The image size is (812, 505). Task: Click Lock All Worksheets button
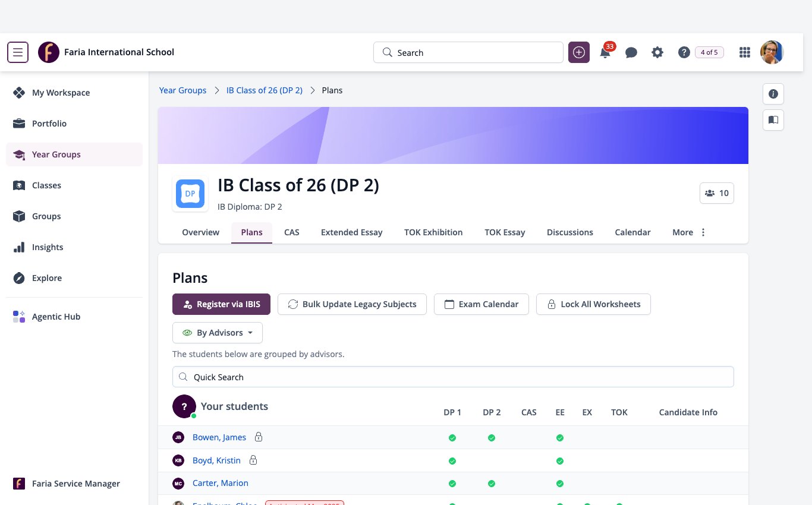(593, 304)
